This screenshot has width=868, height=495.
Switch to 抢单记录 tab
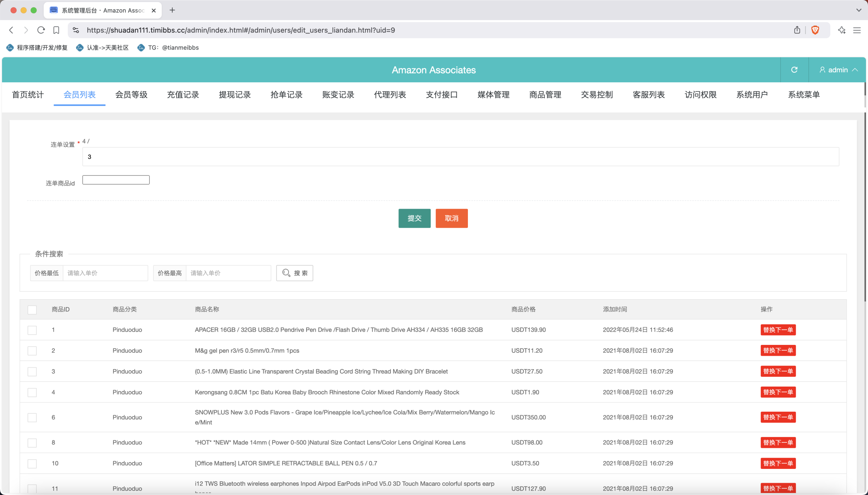287,95
